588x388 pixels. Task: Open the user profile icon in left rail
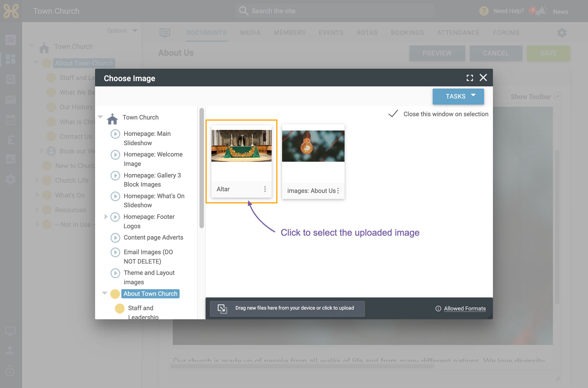pos(10,350)
